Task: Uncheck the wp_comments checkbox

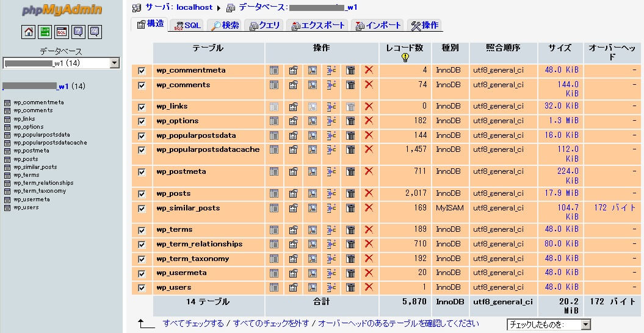Action: (x=142, y=85)
